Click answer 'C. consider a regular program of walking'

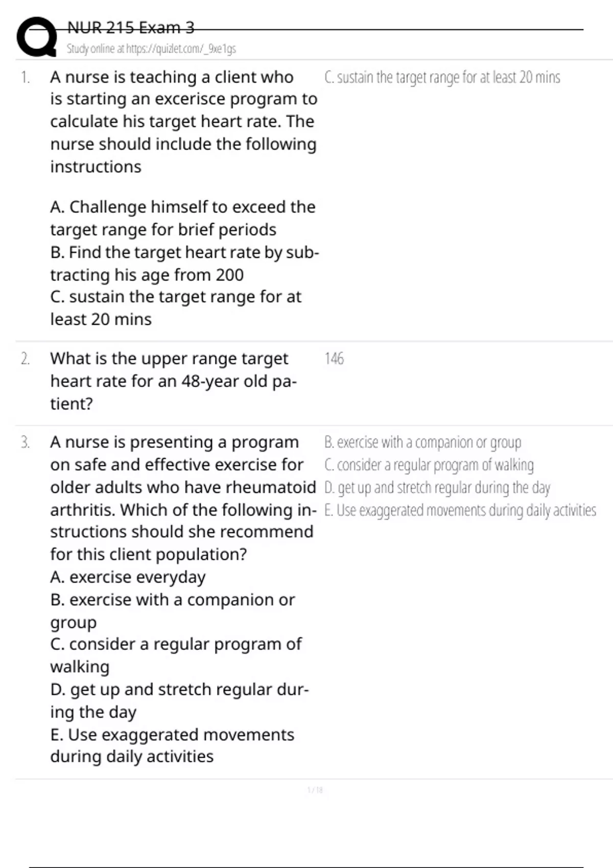click(x=429, y=465)
